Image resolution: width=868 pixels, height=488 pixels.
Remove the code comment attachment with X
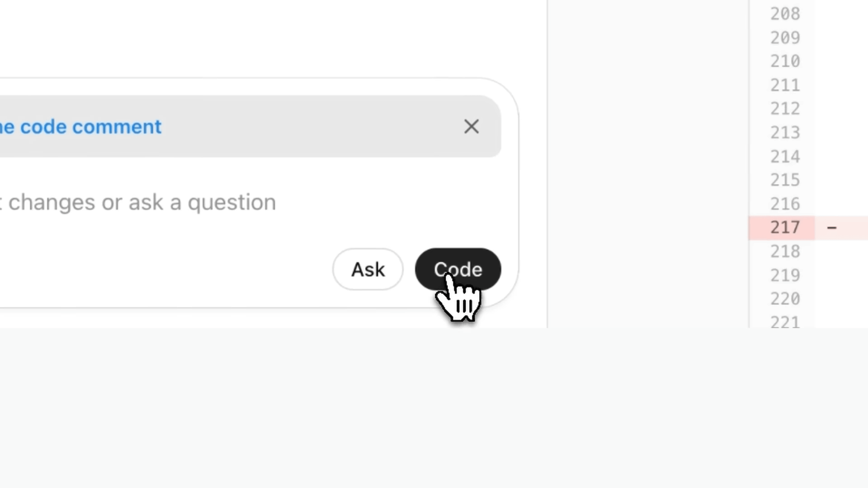click(471, 127)
